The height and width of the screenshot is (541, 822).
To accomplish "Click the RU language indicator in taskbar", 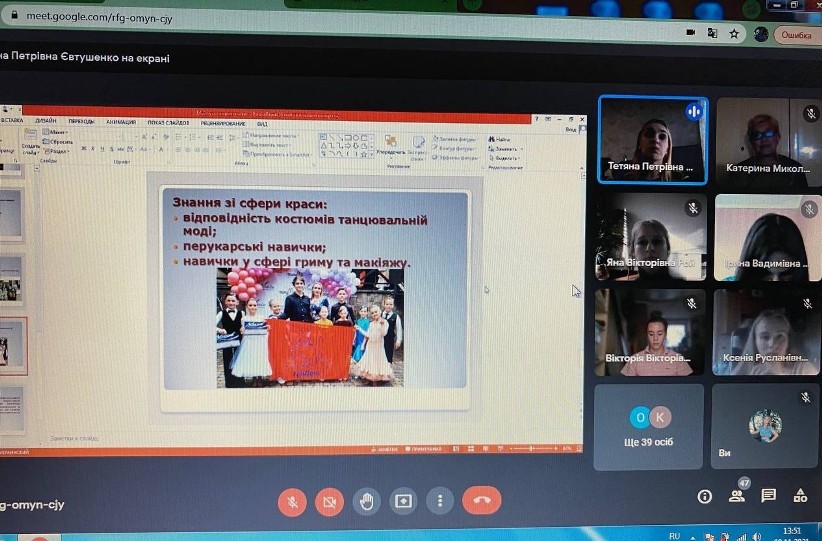I will (674, 536).
